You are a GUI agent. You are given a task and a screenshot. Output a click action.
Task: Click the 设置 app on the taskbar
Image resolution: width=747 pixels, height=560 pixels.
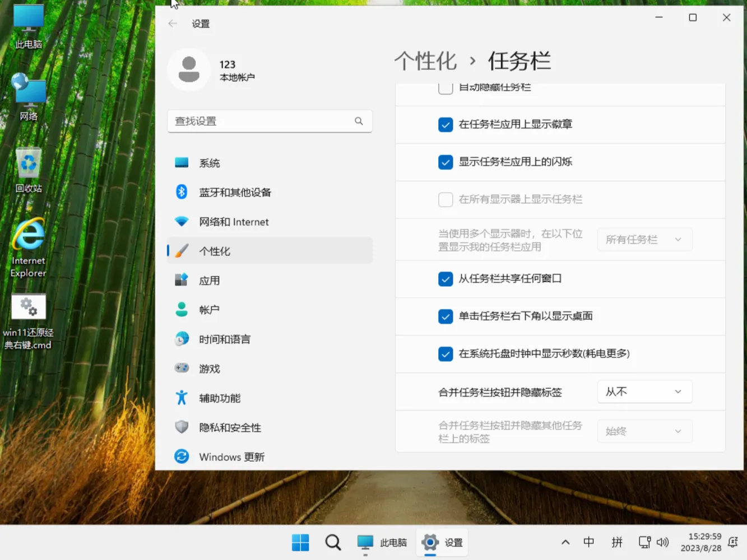[442, 542]
